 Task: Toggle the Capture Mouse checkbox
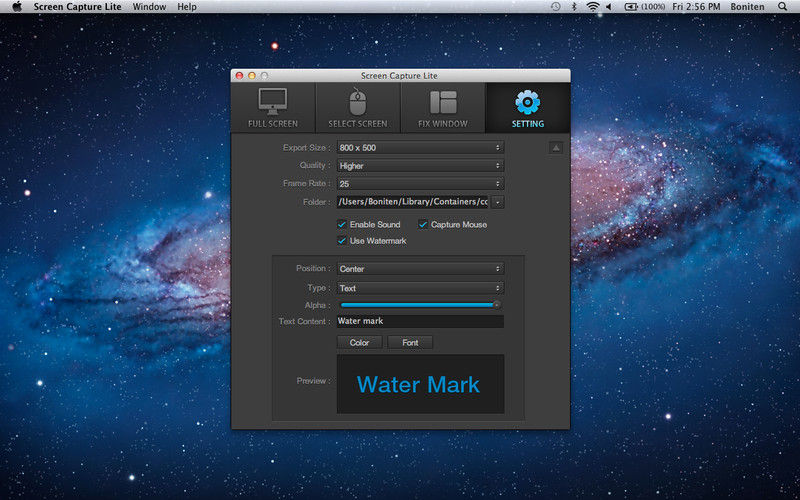coord(423,224)
